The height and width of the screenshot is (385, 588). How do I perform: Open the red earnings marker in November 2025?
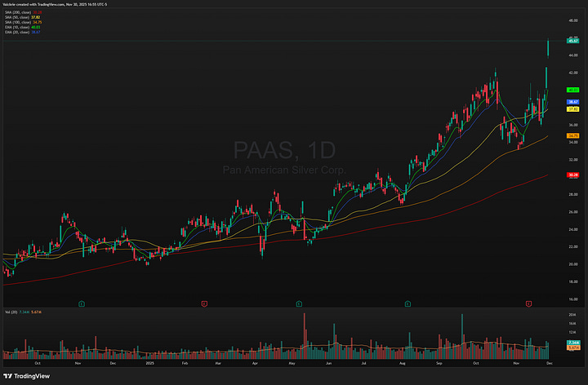coord(528,303)
